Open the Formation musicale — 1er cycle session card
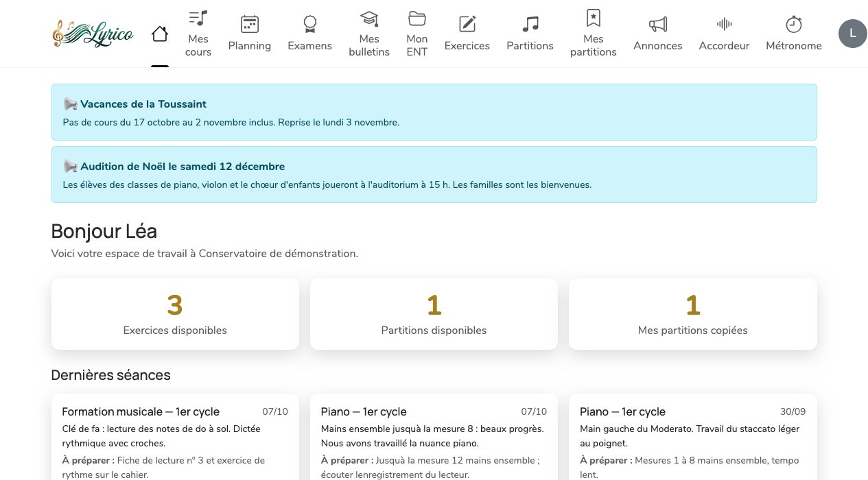 click(175, 437)
